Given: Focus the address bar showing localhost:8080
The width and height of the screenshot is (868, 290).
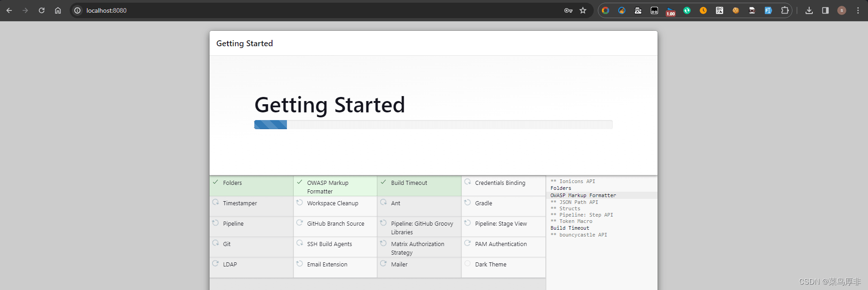Looking at the screenshot, I should pyautogui.click(x=317, y=10).
